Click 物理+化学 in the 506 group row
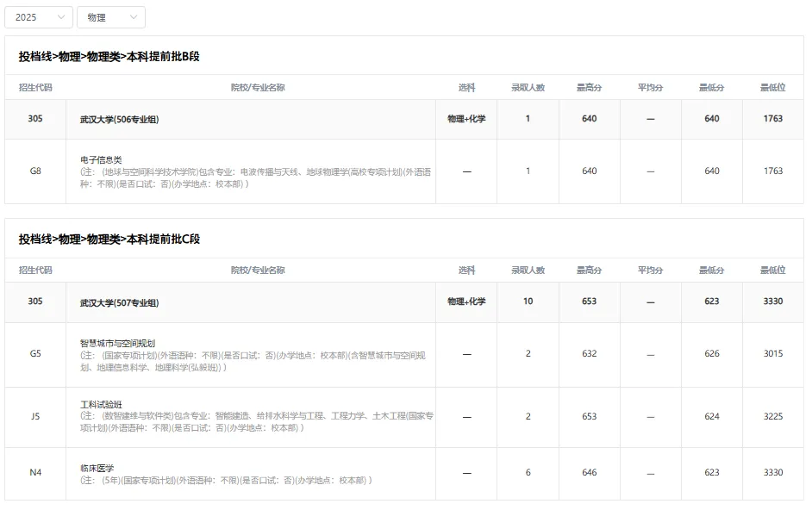812x510 pixels. coord(466,119)
